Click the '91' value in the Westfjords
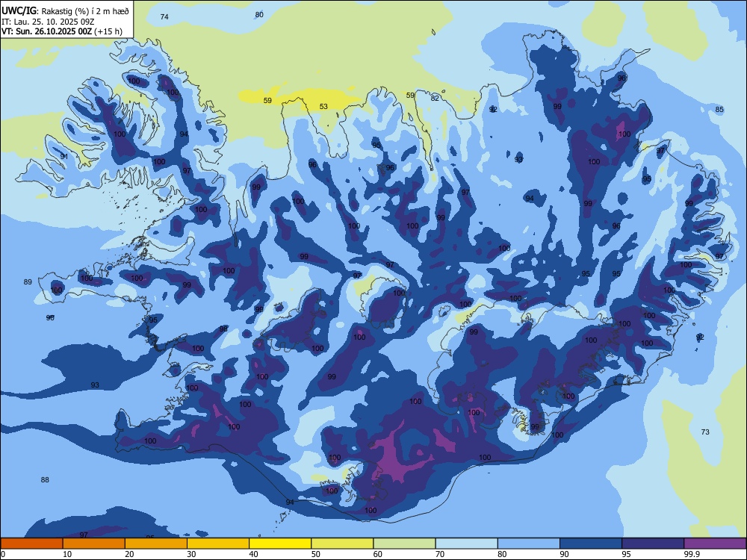The width and height of the screenshot is (747, 560). point(63,156)
